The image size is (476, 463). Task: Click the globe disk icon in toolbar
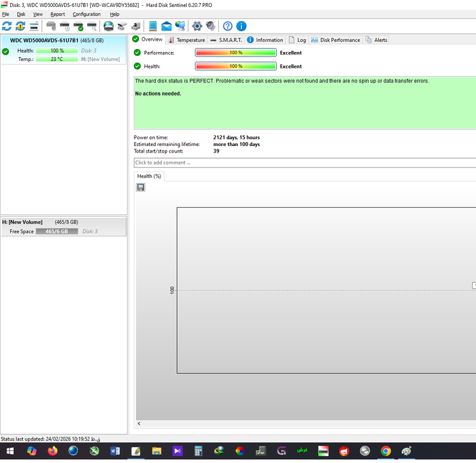coord(109,26)
